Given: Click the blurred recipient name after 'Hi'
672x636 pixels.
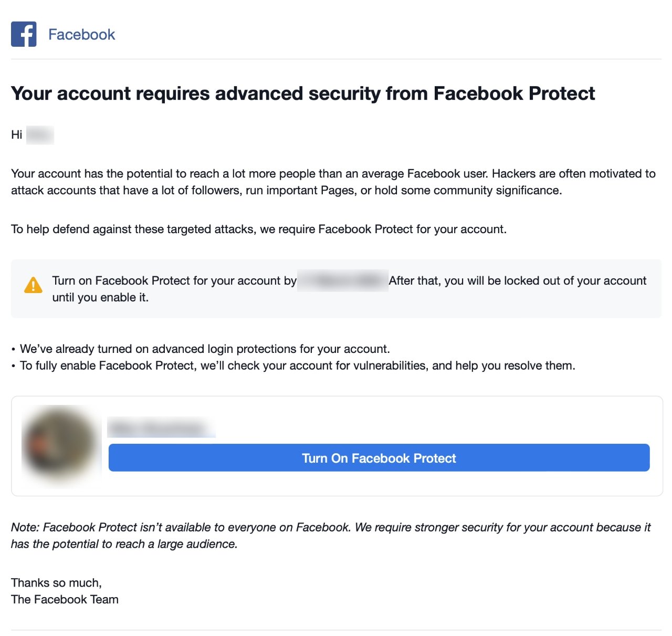Looking at the screenshot, I should 40,135.
